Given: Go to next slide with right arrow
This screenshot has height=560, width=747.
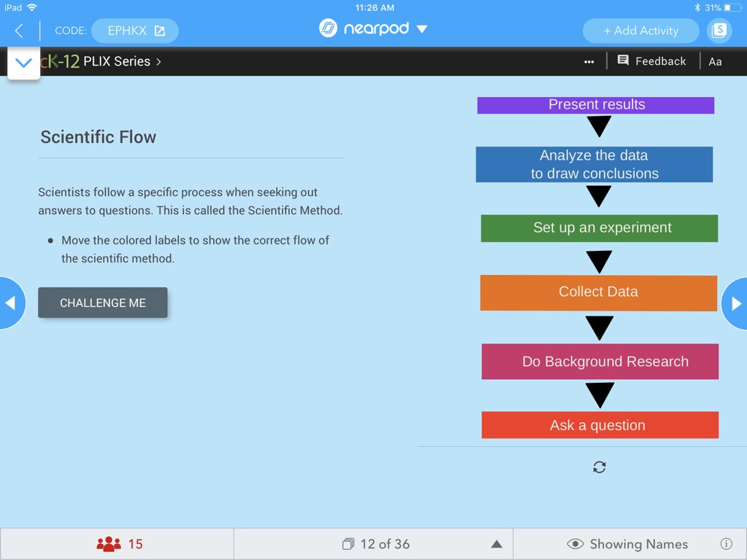Looking at the screenshot, I should coord(735,303).
